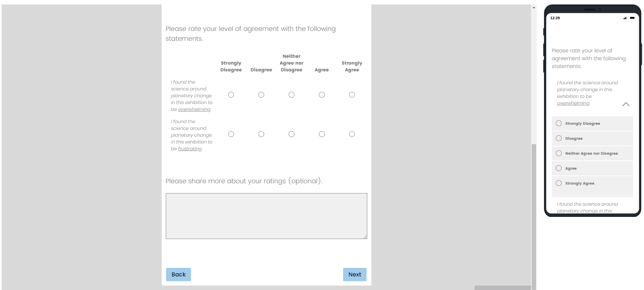644x290 pixels.
Task: Select Disagree for frustrating statement
Action: click(x=261, y=134)
